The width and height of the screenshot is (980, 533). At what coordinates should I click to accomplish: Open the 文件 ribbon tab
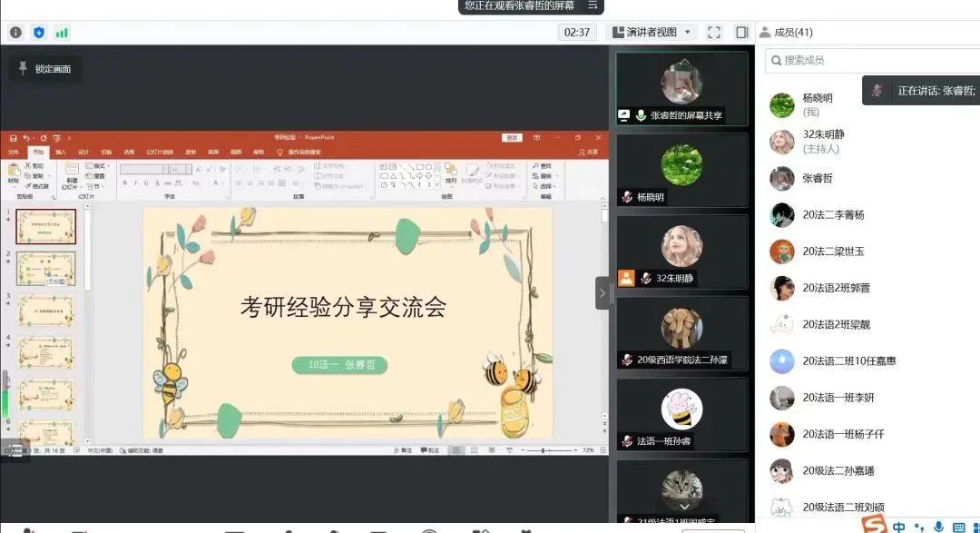pyautogui.click(x=14, y=153)
